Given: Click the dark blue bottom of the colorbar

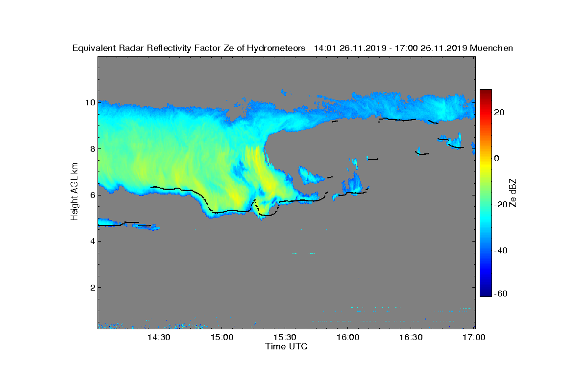Looking at the screenshot, I should 486,293.
